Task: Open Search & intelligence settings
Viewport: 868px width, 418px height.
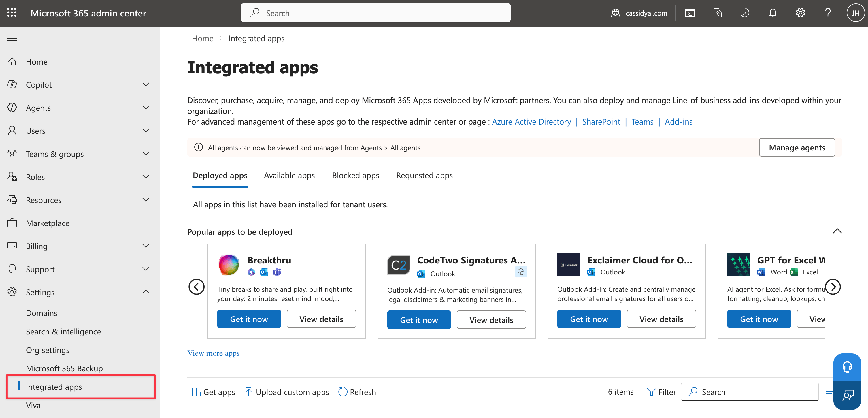Action: click(x=63, y=332)
